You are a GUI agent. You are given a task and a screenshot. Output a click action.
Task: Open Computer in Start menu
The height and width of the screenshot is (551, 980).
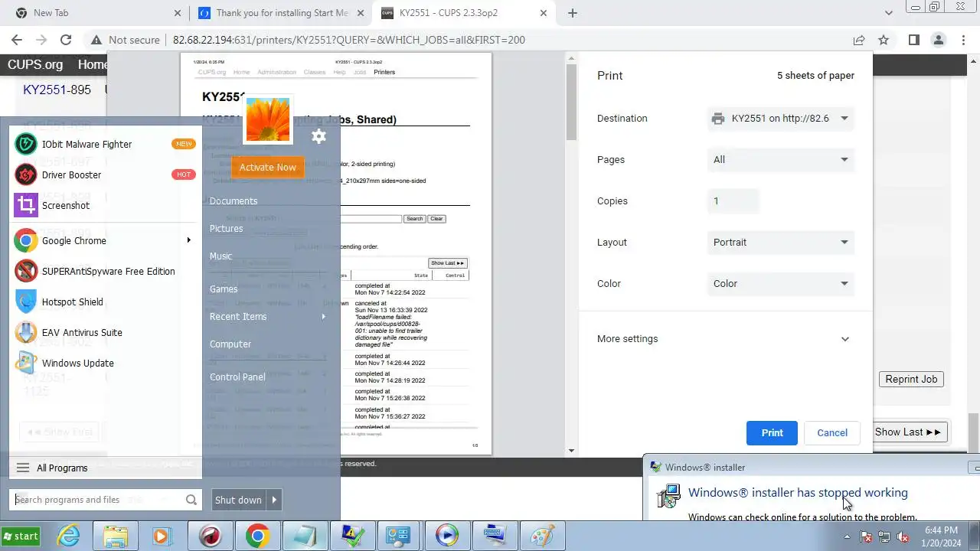(230, 344)
